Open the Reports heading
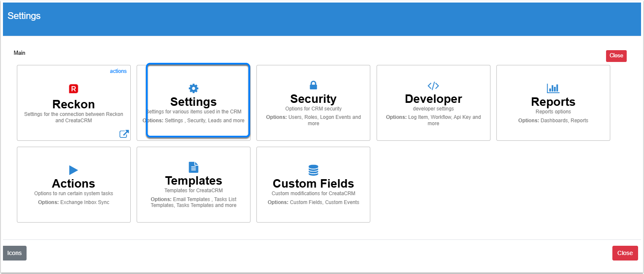 pos(553,102)
